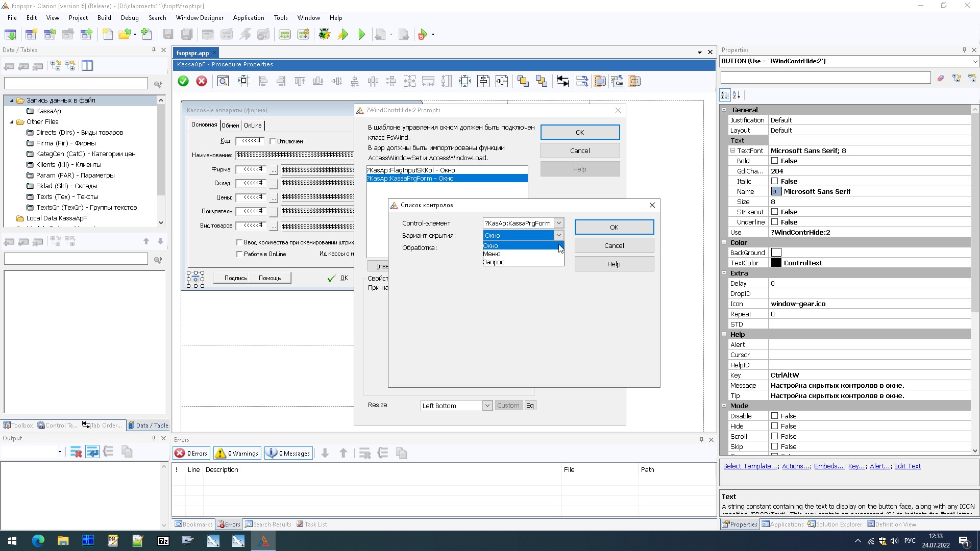This screenshot has width=980, height=551.
Task: Click the Embeds... link
Action: (x=828, y=466)
